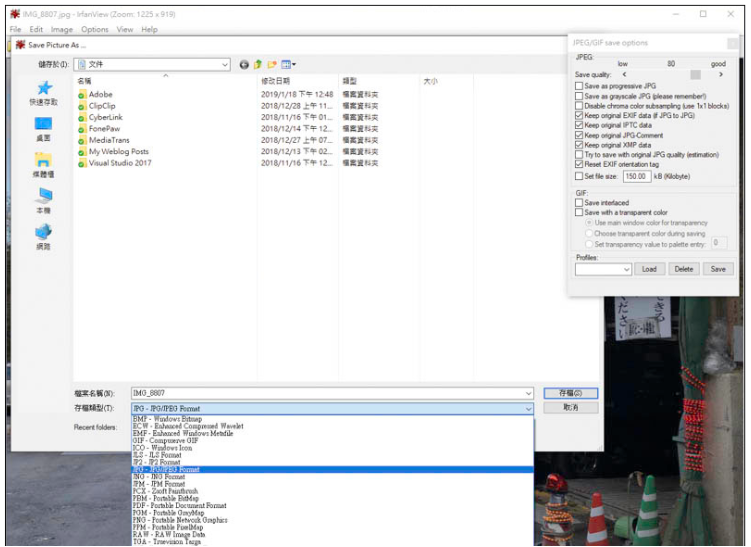
Task: Open the Image menu
Action: tap(62, 29)
